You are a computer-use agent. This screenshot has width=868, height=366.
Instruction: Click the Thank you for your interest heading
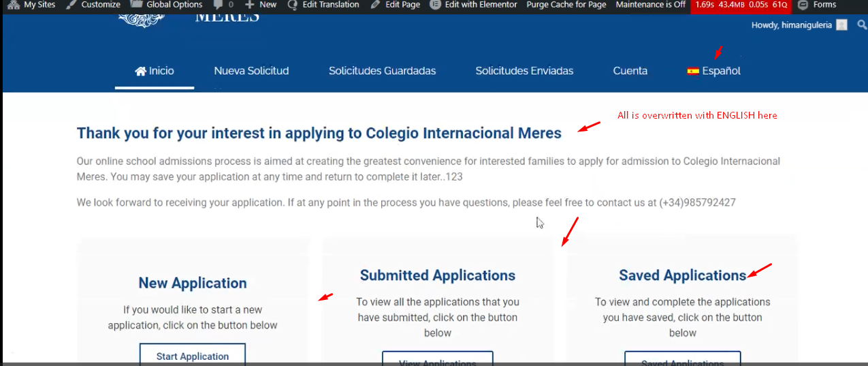point(319,133)
